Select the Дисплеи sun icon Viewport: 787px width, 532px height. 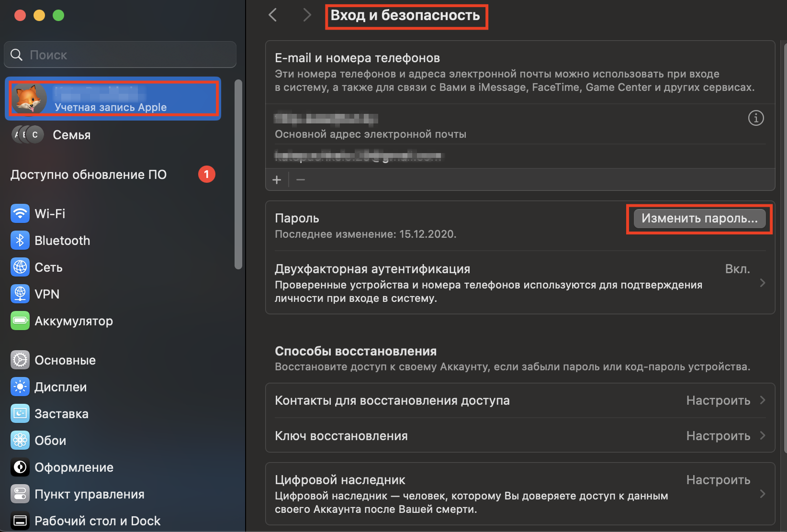20,387
